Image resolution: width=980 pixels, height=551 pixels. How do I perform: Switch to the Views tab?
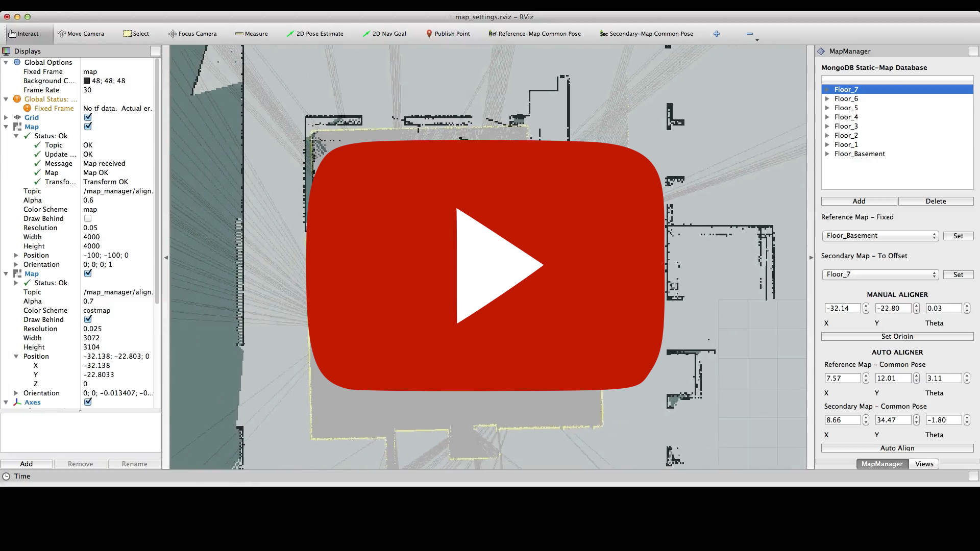924,464
